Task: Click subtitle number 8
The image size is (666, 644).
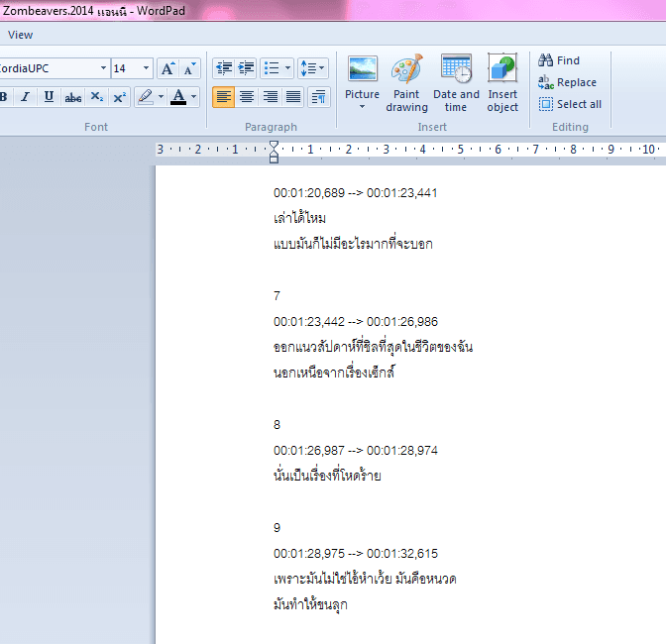Action: click(x=277, y=424)
